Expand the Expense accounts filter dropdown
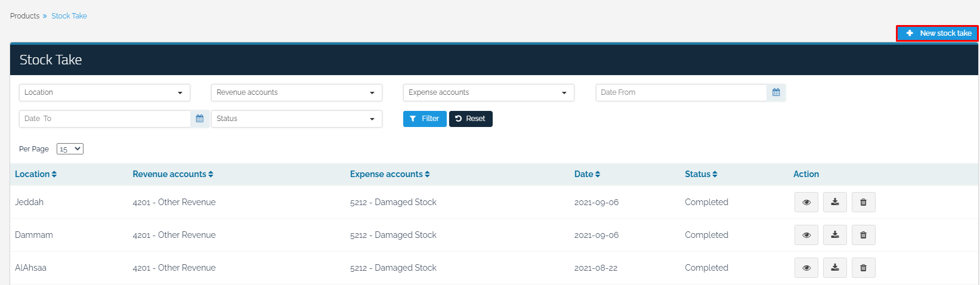This screenshot has width=980, height=285. click(489, 92)
